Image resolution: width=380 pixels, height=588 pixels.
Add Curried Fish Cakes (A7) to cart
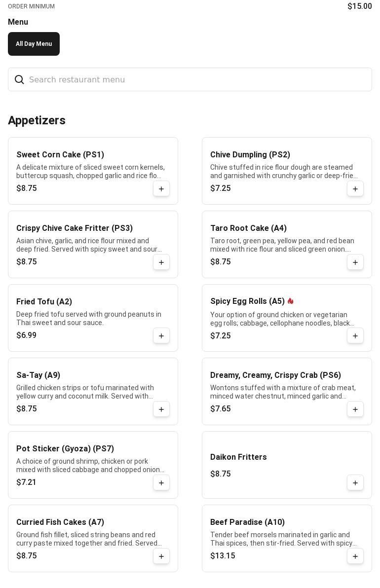click(161, 556)
